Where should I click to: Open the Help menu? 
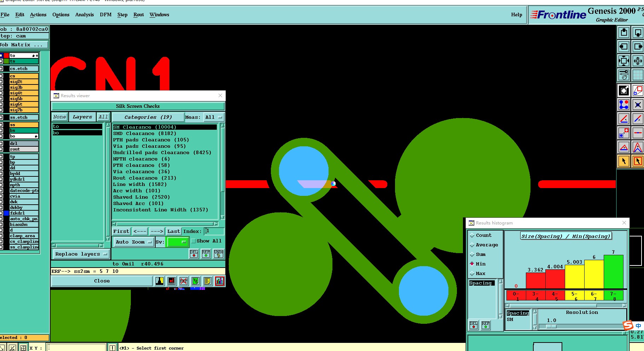point(516,15)
